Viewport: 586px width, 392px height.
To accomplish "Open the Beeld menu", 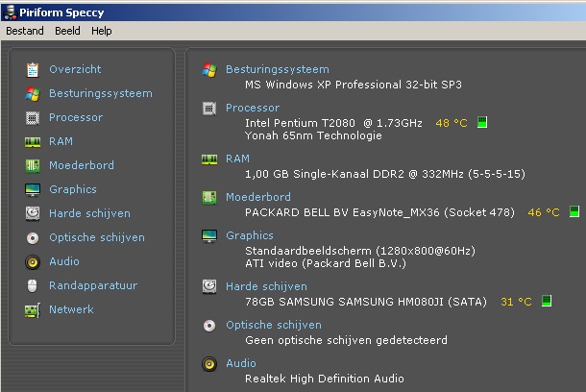I will click(x=67, y=31).
